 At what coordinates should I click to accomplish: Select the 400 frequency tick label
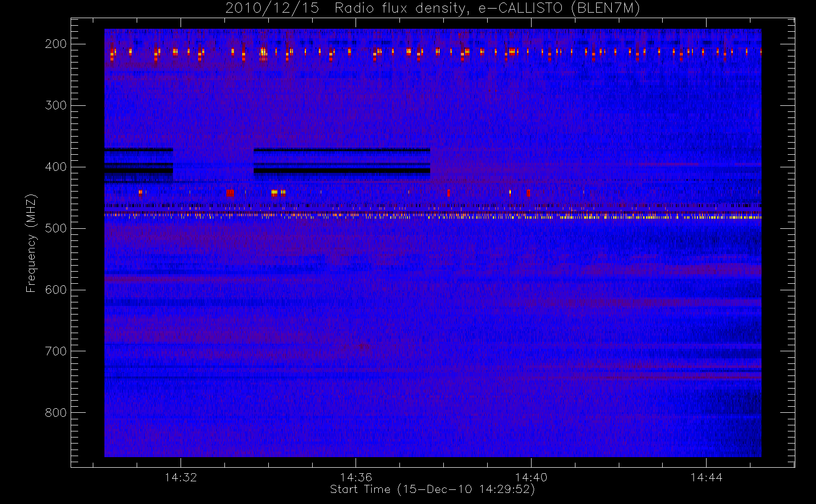pyautogui.click(x=55, y=167)
